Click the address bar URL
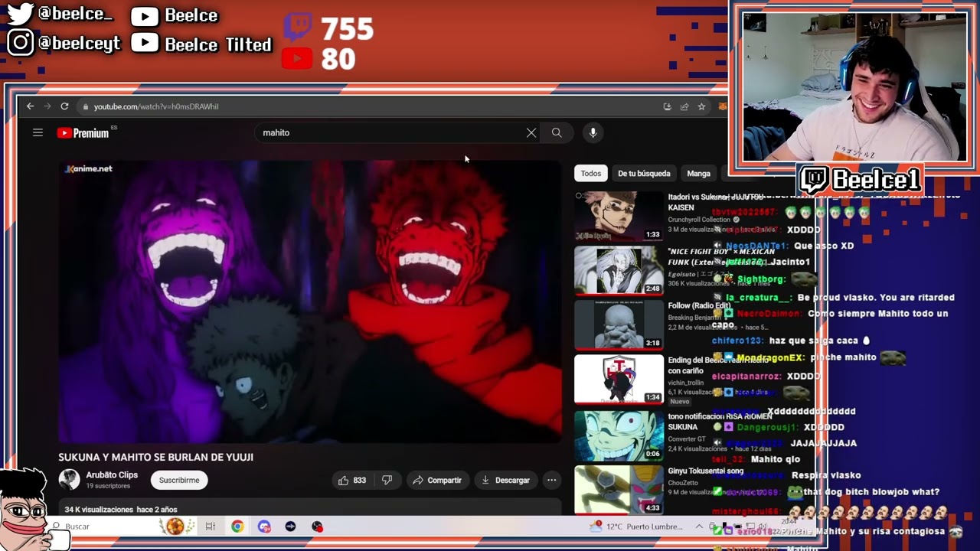The width and height of the screenshot is (980, 551). point(156,106)
